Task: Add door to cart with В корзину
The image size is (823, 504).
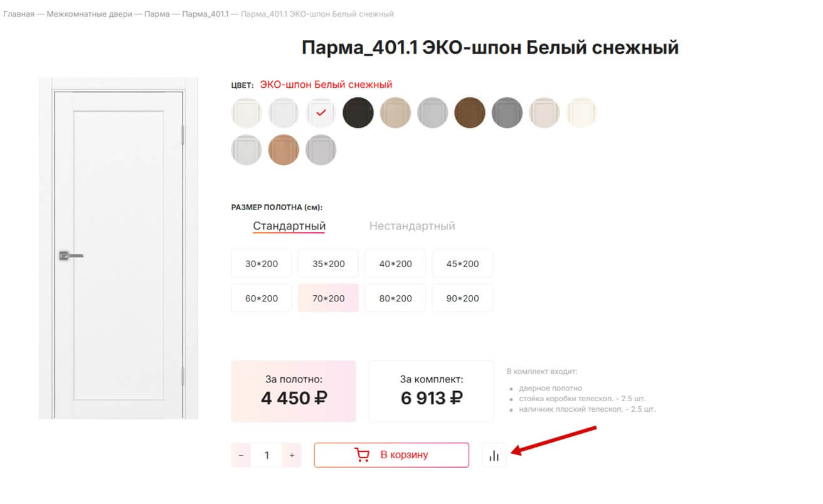Action: coord(391,455)
